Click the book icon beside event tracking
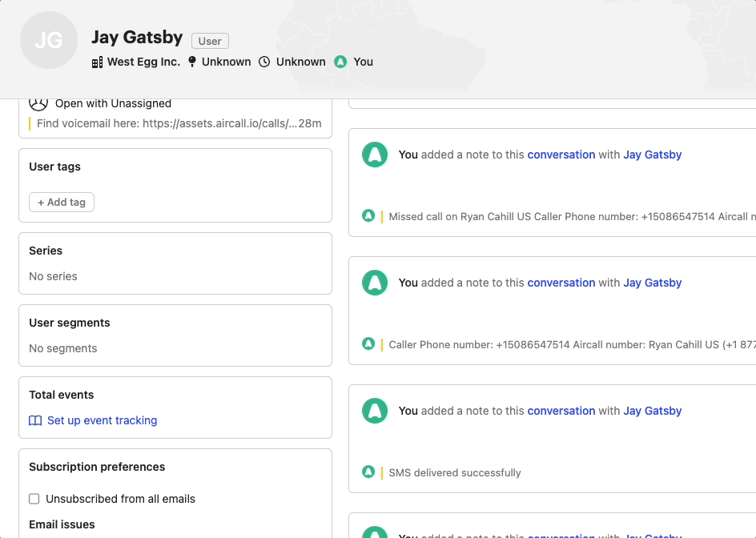756x538 pixels. [35, 420]
